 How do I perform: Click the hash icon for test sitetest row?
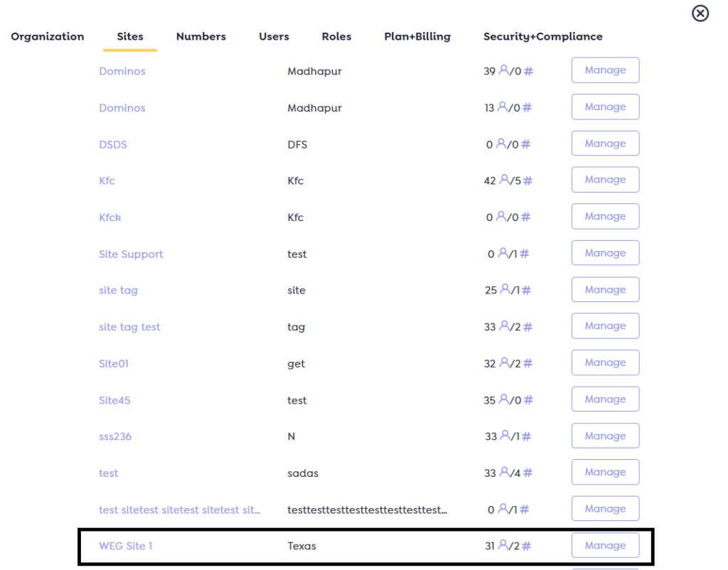tap(525, 509)
